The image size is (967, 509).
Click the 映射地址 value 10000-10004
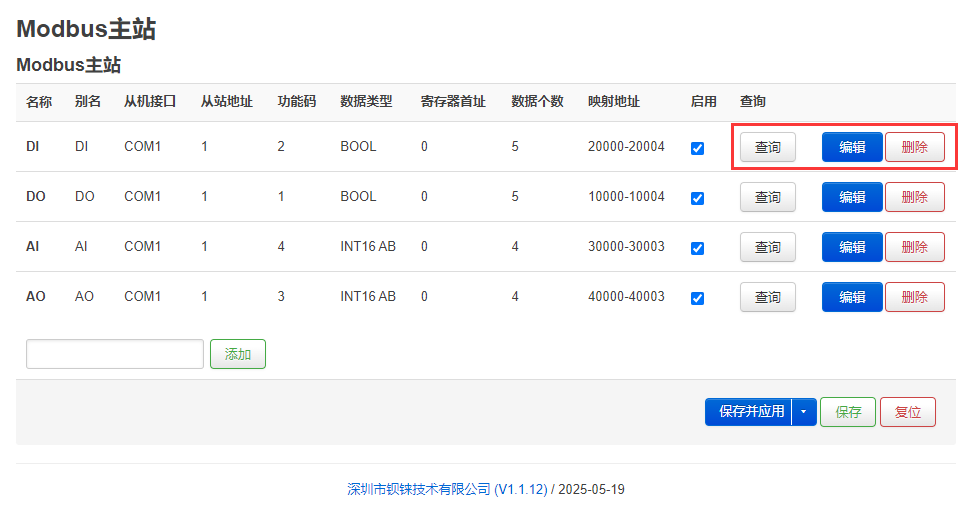[x=626, y=196]
